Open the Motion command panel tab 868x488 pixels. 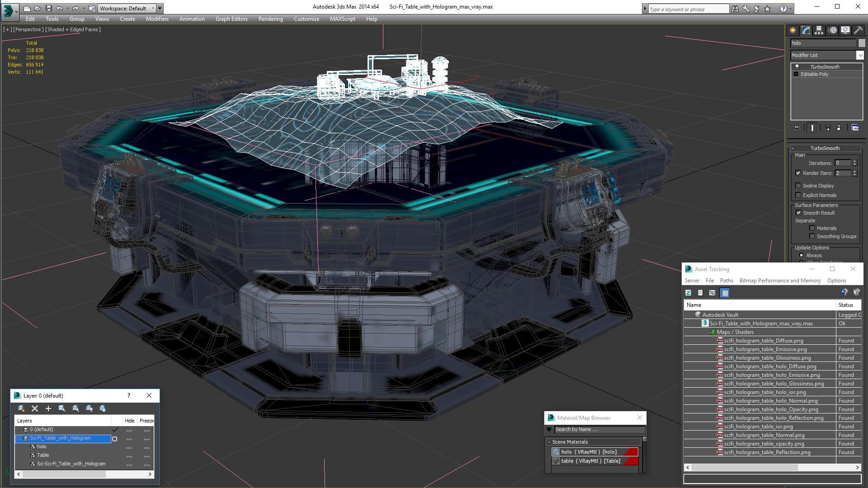coord(833,30)
